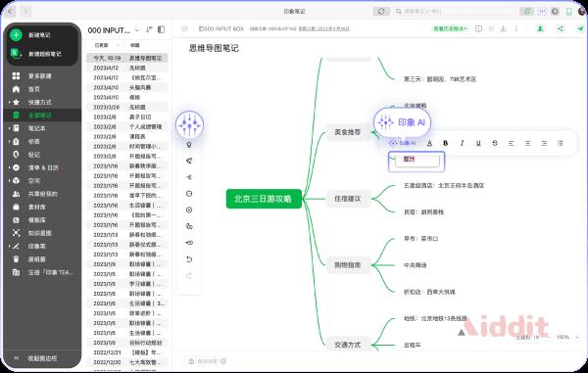Apply bold formatting in the node toolbar

click(x=446, y=143)
